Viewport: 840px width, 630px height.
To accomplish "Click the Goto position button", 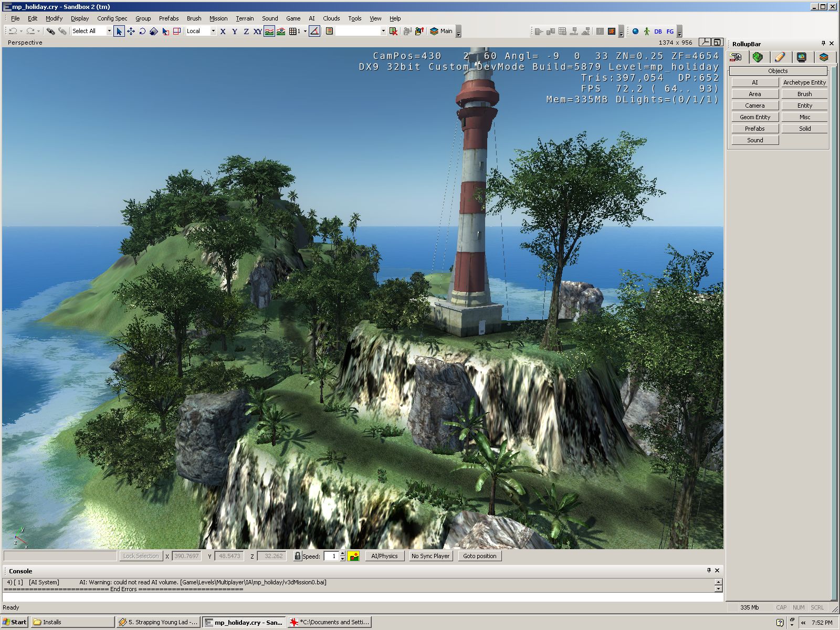I will 479,556.
